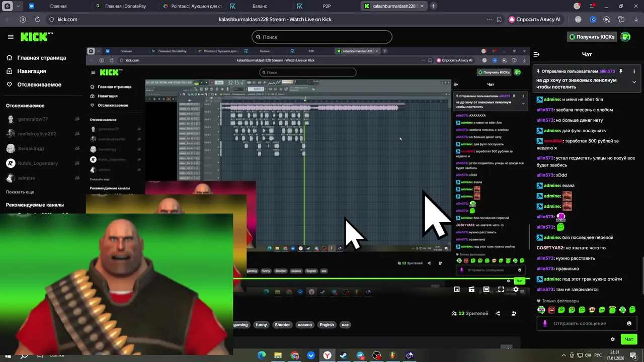
Task: Open the Kick hamburger menu
Action: [x=11, y=37]
